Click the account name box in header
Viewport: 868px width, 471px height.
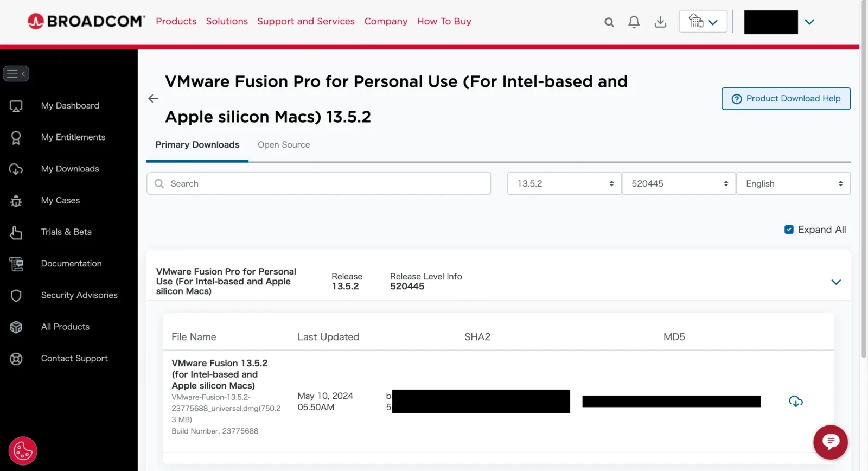coord(771,22)
